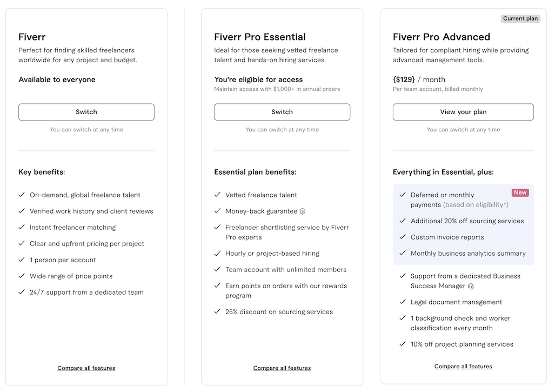This screenshot has height=392, width=555.
Task: Click the New badge on deferred payments
Action: tap(520, 192)
